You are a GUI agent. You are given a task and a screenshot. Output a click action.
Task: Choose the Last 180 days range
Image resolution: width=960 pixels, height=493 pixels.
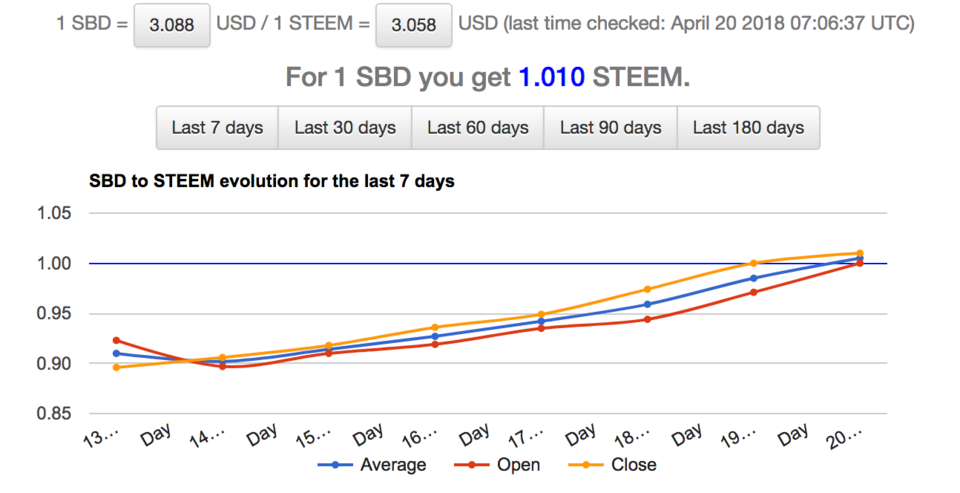748,128
